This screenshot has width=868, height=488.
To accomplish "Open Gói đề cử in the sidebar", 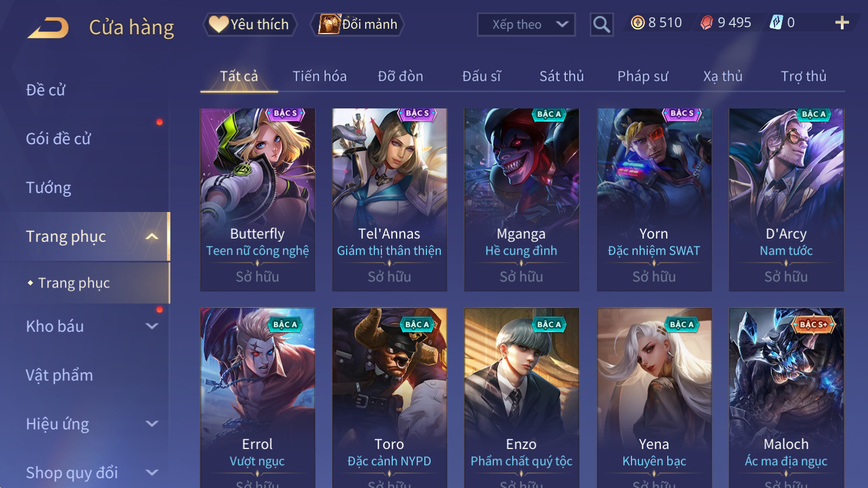I will (59, 139).
